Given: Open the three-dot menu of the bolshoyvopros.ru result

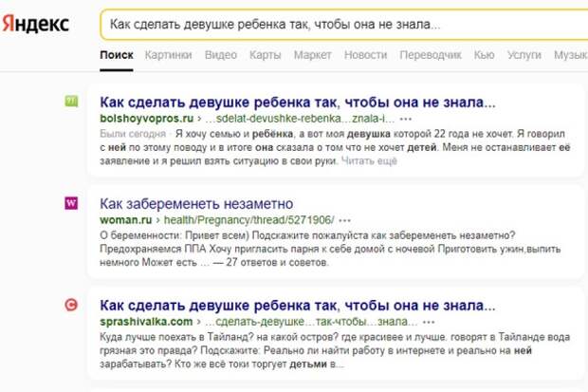Looking at the screenshot, I should pos(406,120).
